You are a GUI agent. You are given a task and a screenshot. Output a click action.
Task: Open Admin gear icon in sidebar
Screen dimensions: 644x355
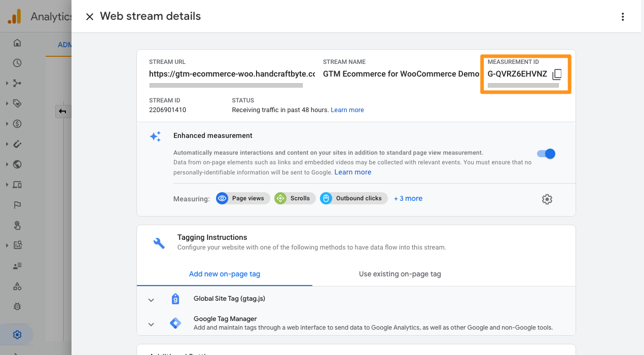point(17,335)
